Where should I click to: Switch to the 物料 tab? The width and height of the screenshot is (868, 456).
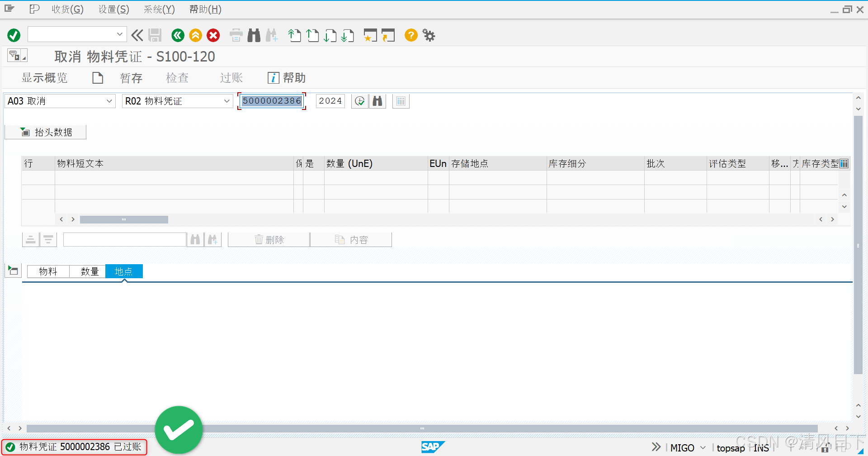pyautogui.click(x=48, y=271)
